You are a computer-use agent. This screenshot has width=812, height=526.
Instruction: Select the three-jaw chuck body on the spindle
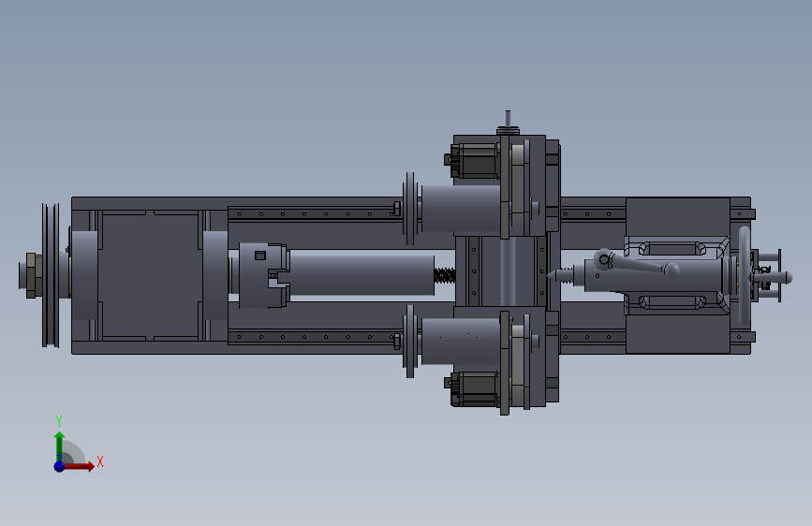coord(260,275)
